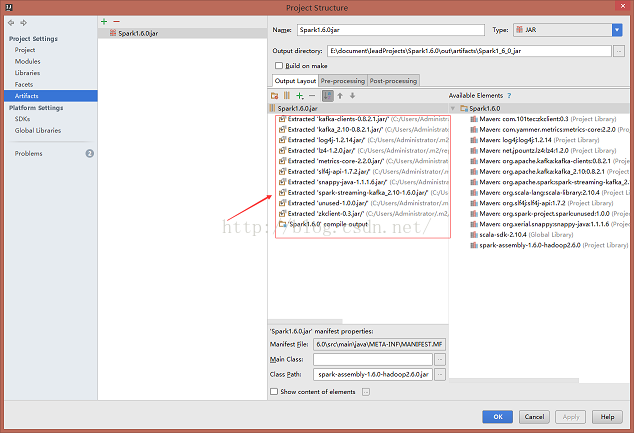Select Extracted spark-streaming-kafka jar entry

[x=364, y=192]
